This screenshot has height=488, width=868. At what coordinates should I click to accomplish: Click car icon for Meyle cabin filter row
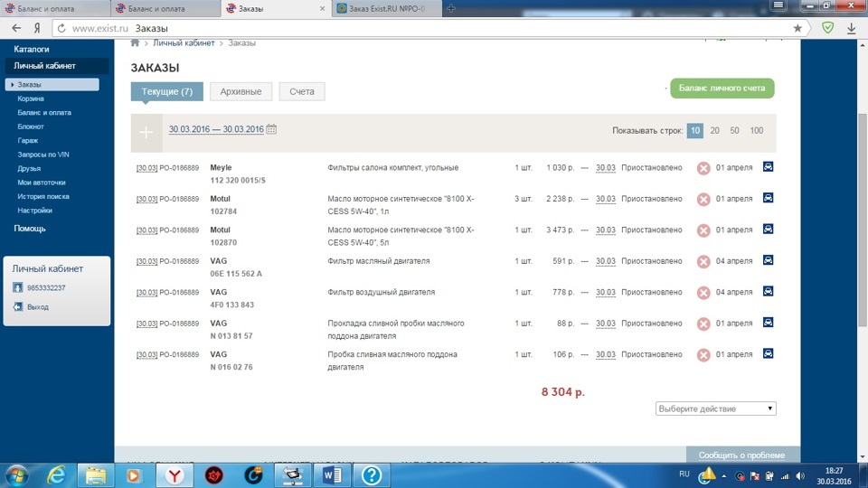click(x=768, y=166)
